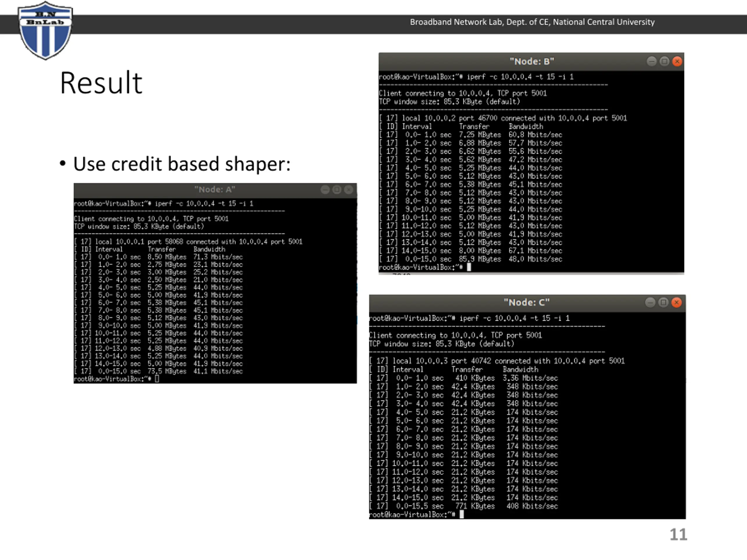
Task: Click the Node: A window title bar
Action: (215, 190)
